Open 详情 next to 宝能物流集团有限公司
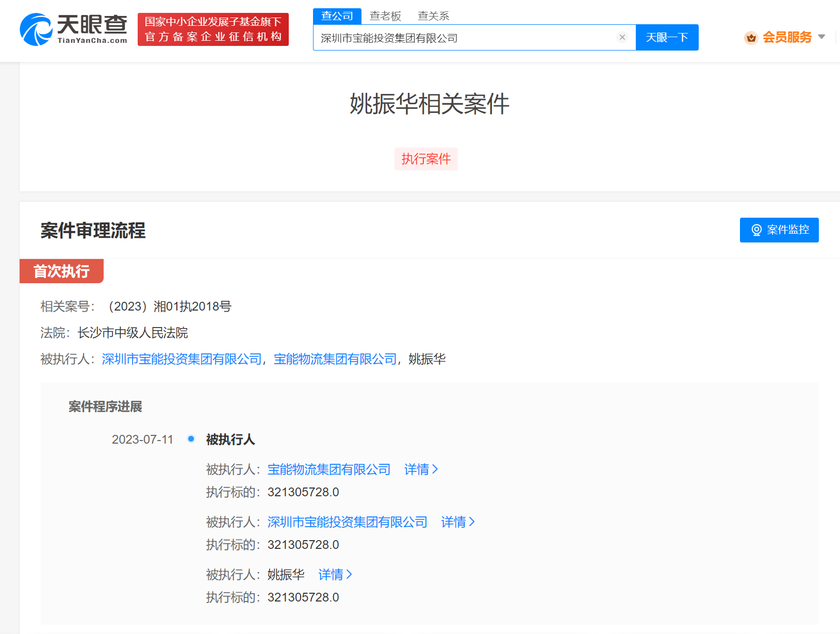 [419, 469]
